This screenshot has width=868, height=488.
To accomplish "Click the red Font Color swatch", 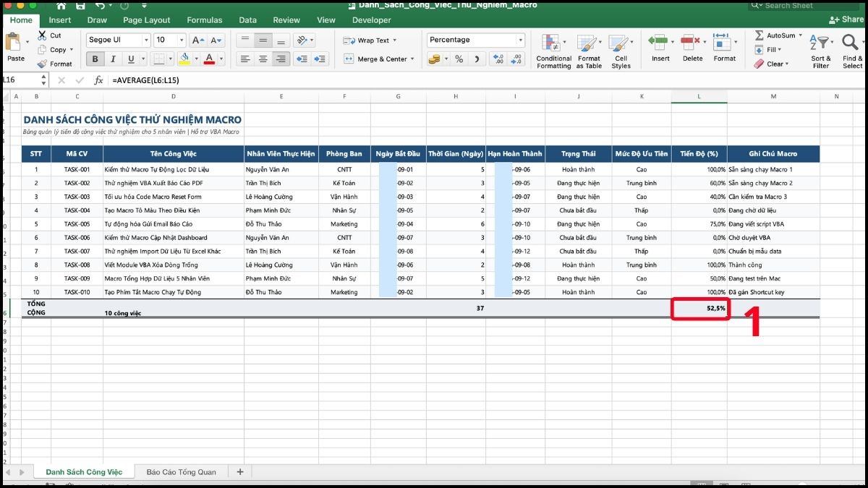I will click(209, 59).
